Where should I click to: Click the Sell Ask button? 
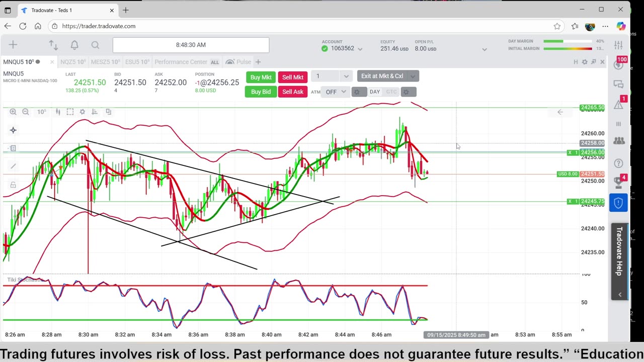(x=292, y=92)
